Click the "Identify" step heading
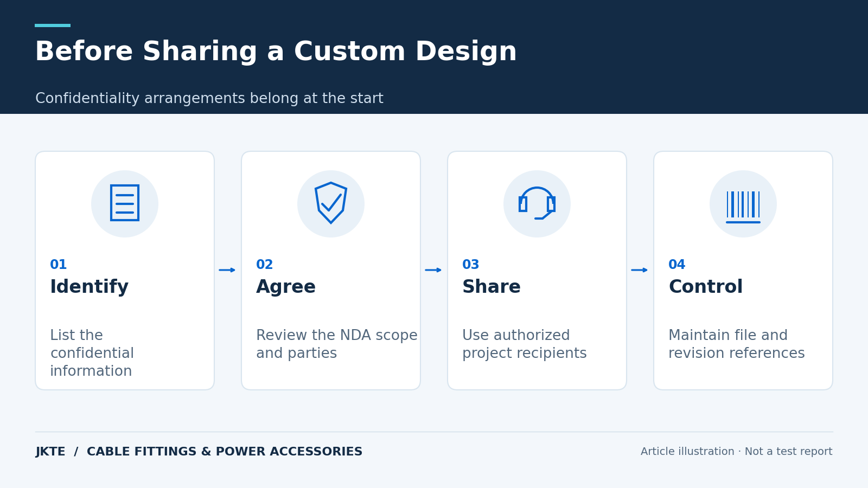868x488 pixels. tap(90, 287)
